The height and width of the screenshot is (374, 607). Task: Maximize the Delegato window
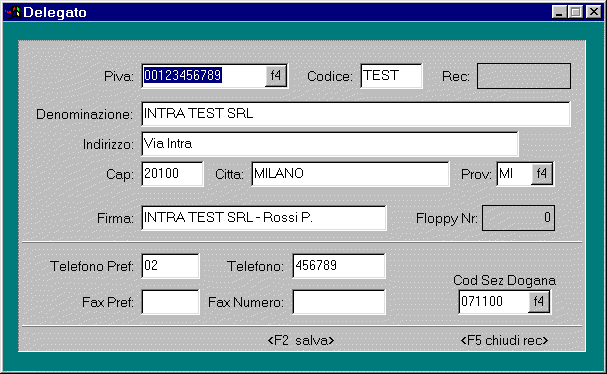click(575, 12)
